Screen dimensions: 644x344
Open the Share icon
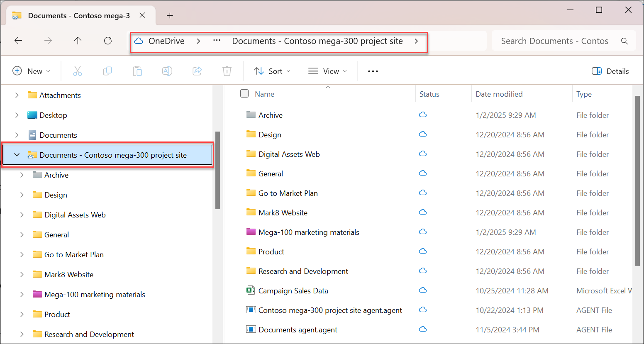pyautogui.click(x=197, y=71)
